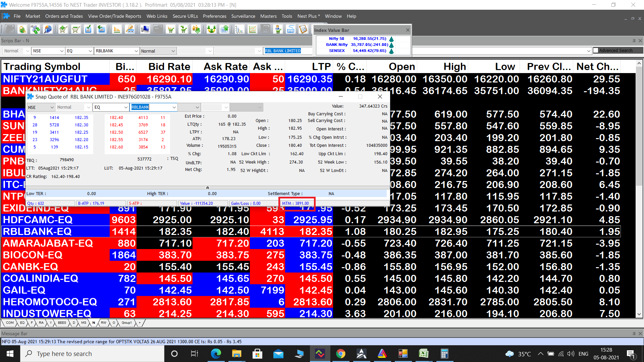Viewport: 644px width, 362px height.
Task: Open Normal dropdown after RBLBANK in Scrips Bar
Action: (x=173, y=51)
